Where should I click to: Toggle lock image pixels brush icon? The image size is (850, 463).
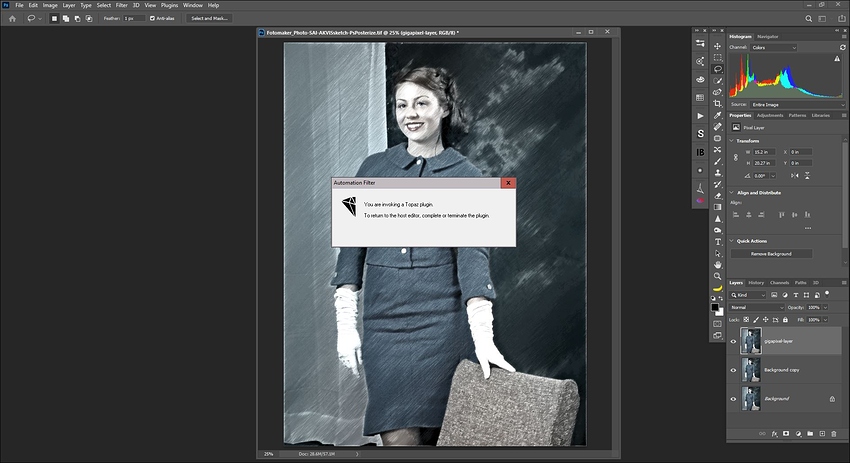click(x=756, y=320)
